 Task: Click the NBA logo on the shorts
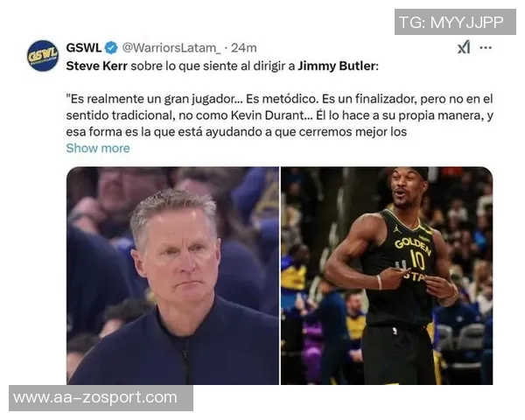(x=395, y=331)
